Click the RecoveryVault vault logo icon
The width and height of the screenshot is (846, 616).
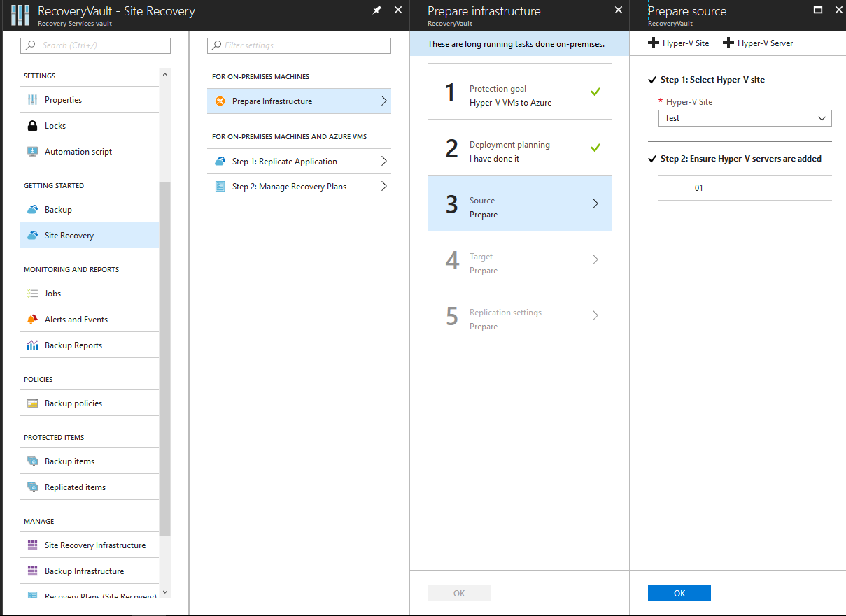click(20, 15)
